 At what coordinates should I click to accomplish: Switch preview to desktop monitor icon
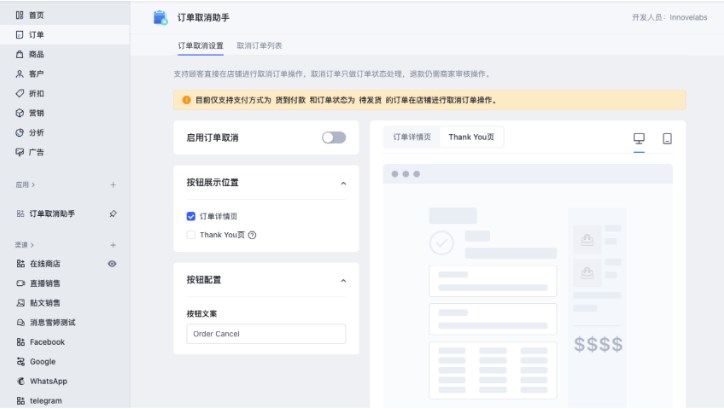[639, 138]
